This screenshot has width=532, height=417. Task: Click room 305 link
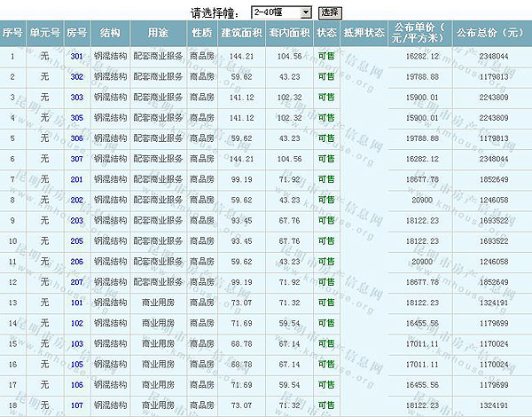pos(76,117)
